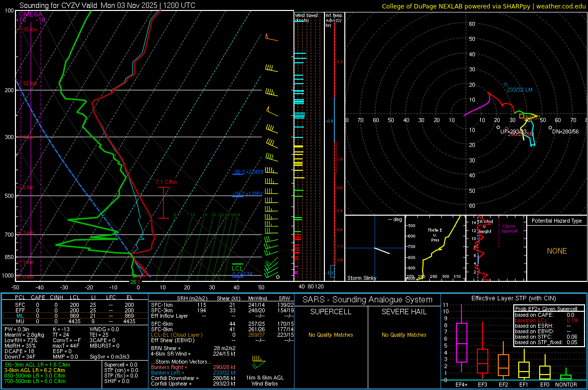Click the Corfidi downshear marker labeled DN=280/56
588x390 pixels.
[x=550, y=128]
